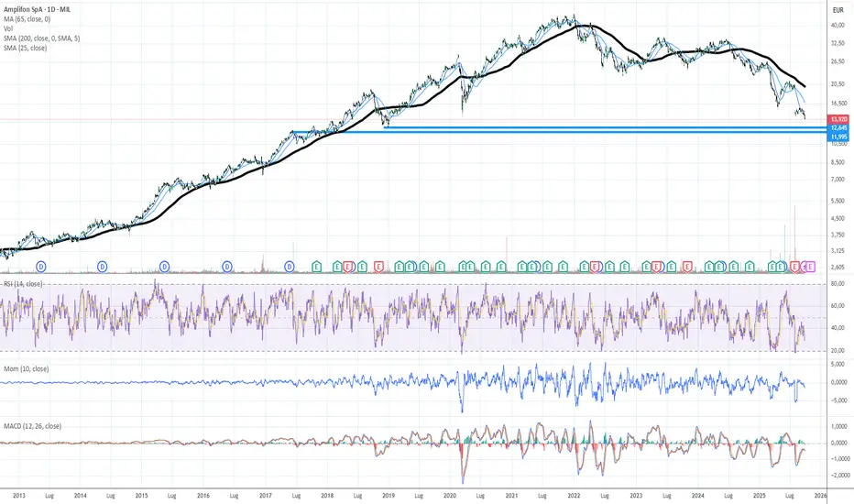The width and height of the screenshot is (854, 504).
Task: Click the 2022 label on the time axis
Action: tap(574, 496)
